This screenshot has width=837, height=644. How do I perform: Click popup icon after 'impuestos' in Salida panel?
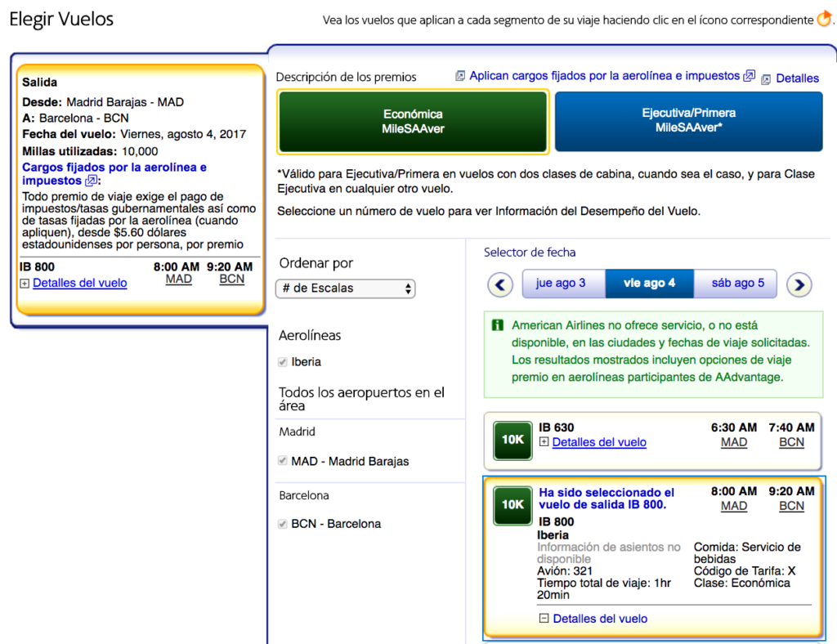pos(92,181)
